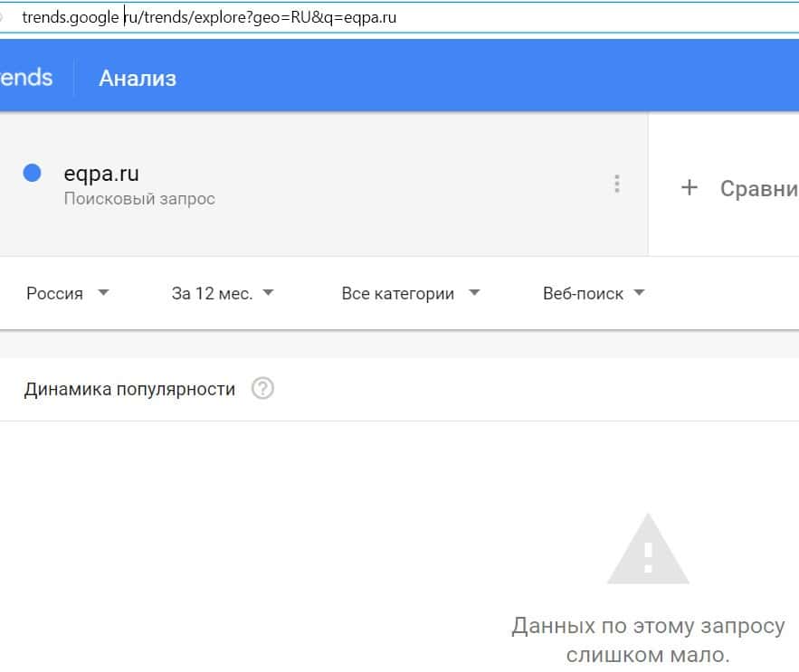Click the Динамика популярности heading
This screenshot has height=672, width=799.
pyautogui.click(x=129, y=389)
